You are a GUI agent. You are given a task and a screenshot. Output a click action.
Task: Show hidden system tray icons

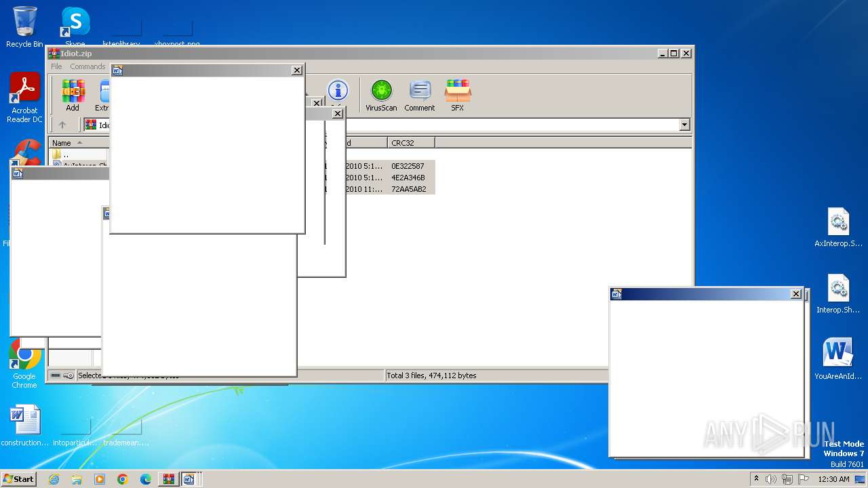[x=756, y=479]
